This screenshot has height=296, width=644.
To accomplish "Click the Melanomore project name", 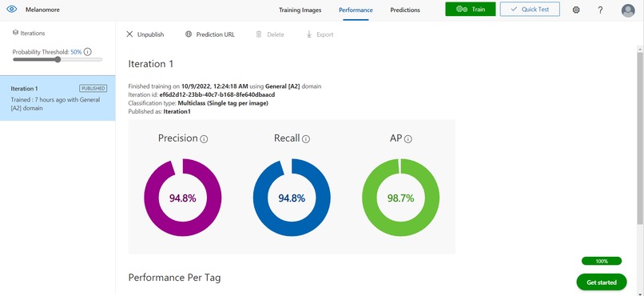I will (x=42, y=10).
